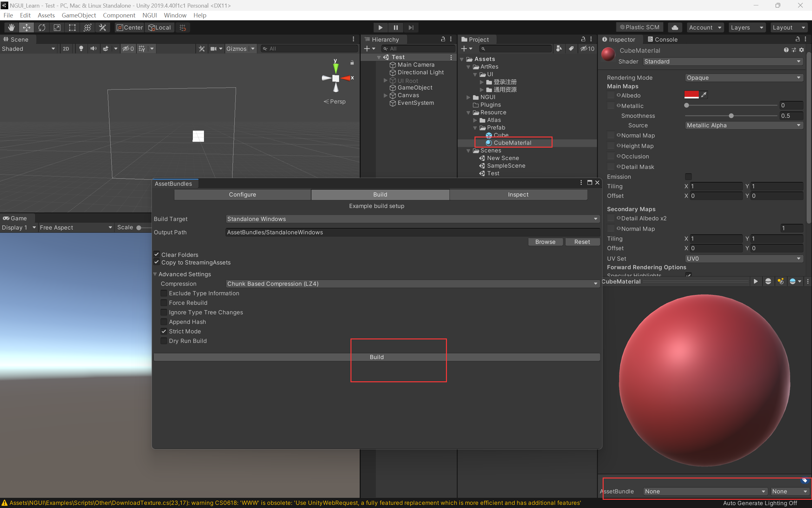This screenshot has width=812, height=508.
Task: Check Ignore Type Tree Changes
Action: tap(164, 312)
